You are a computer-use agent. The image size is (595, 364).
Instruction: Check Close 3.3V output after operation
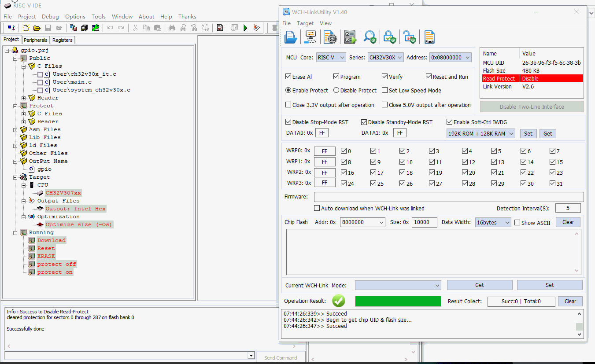288,105
